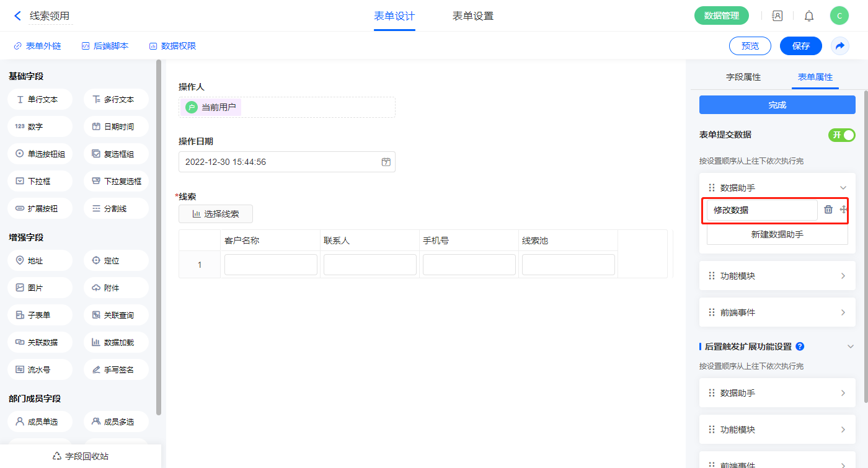The width and height of the screenshot is (868, 468).
Task: Click the 客户名称 input cell in row 1
Action: point(270,265)
